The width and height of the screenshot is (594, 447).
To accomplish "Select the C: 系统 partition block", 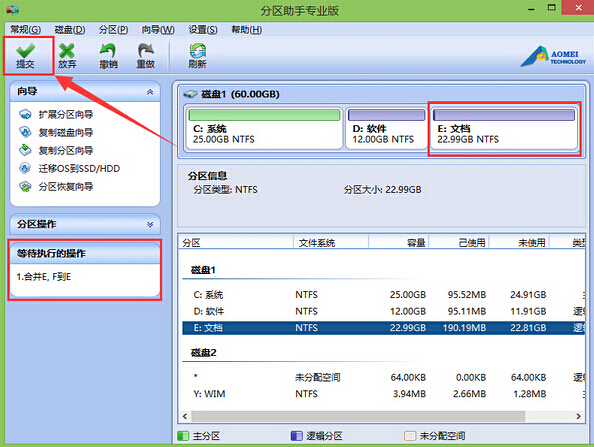I will (x=264, y=128).
